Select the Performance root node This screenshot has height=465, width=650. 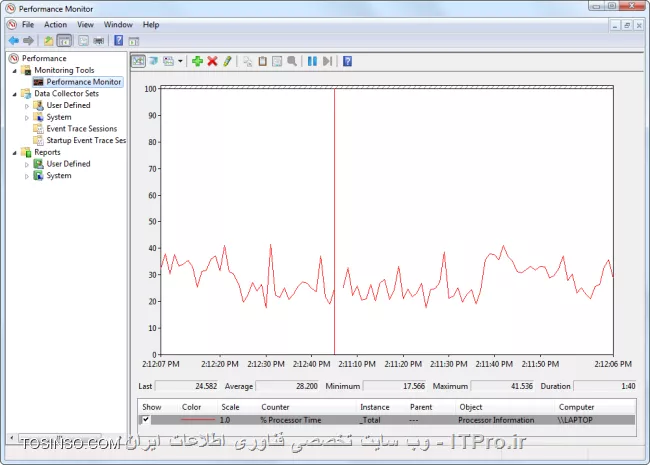pyautogui.click(x=44, y=58)
